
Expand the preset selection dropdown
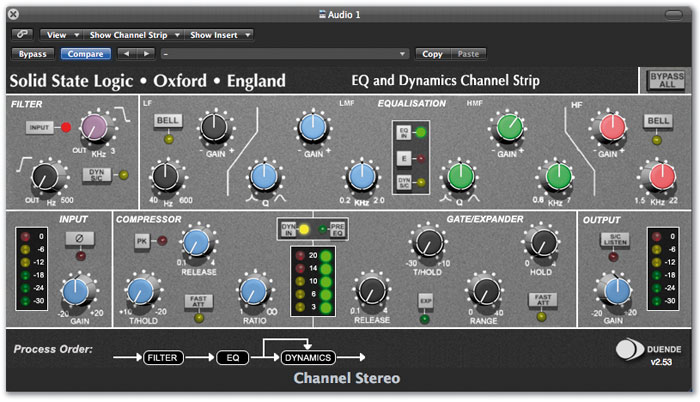tap(285, 54)
